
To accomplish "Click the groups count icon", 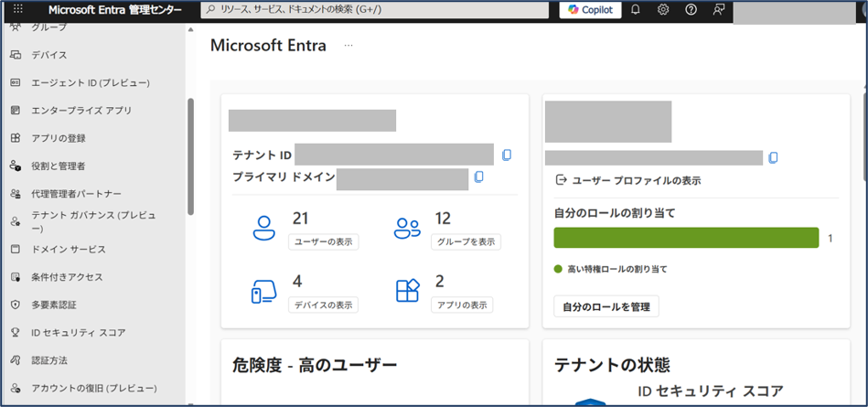I will pos(407,228).
